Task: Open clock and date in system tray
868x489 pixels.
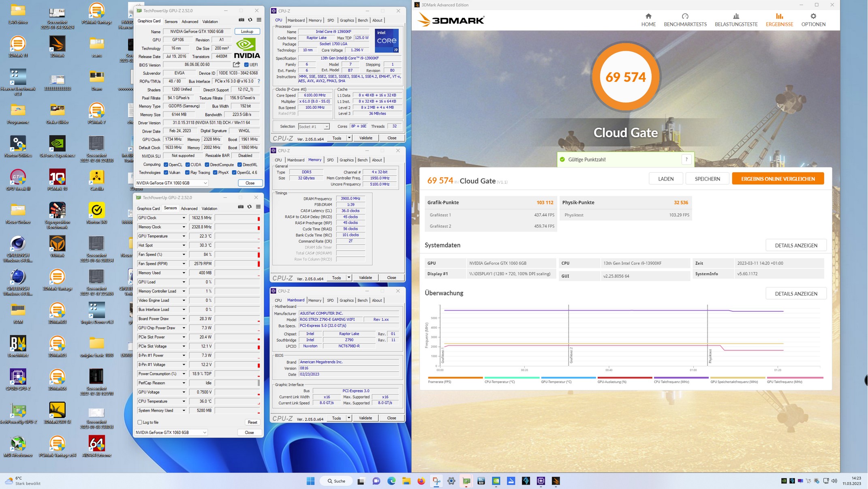Action: click(852, 481)
